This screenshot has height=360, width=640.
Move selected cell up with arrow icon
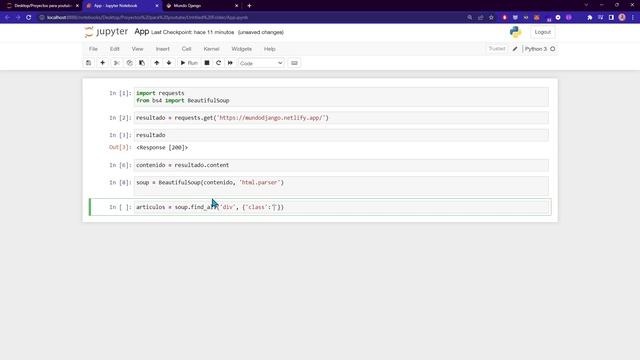click(157, 63)
